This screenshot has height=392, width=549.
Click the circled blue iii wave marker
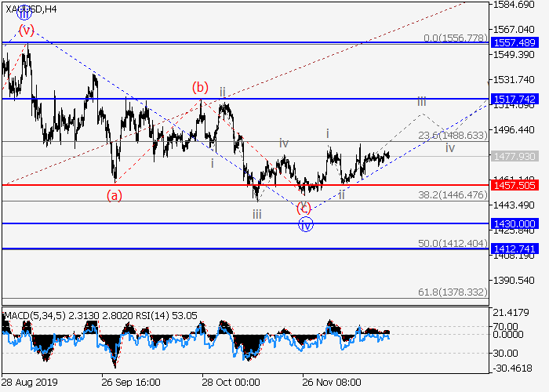coord(24,14)
